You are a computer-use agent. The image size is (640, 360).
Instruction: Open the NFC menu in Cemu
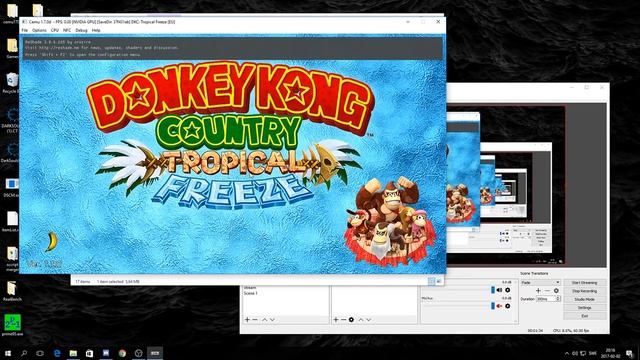pyautogui.click(x=67, y=30)
